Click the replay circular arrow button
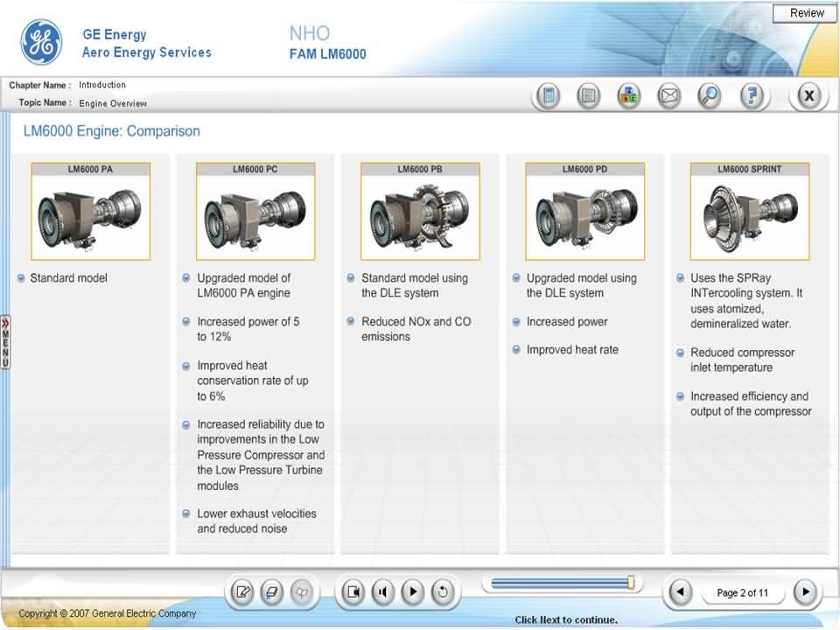Viewport: 840px width, 630px height. (442, 592)
